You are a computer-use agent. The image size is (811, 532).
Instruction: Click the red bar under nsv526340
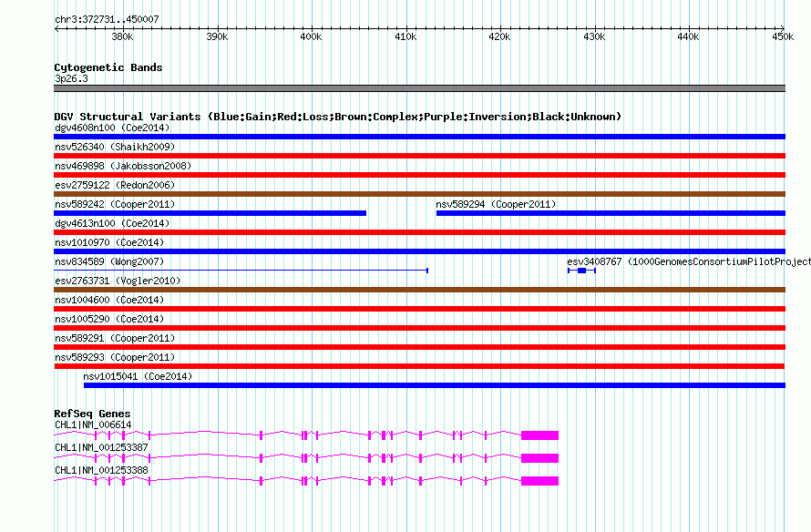[419, 156]
